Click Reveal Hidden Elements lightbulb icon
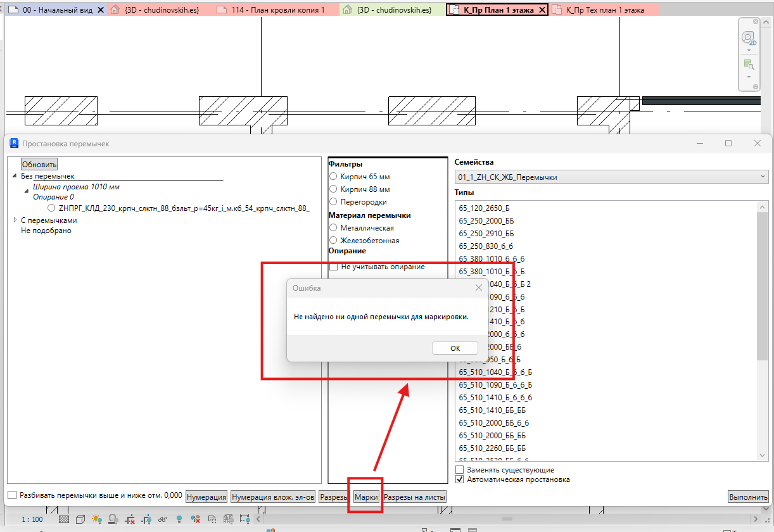 tap(179, 519)
